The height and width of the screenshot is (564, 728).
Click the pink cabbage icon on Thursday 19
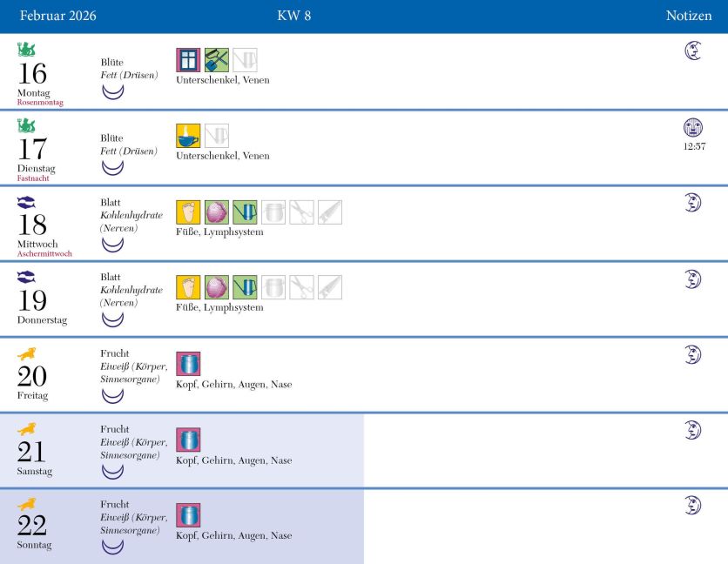(216, 287)
